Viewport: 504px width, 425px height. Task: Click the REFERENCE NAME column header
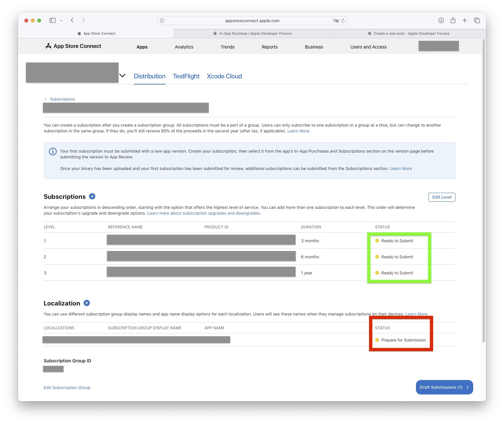[125, 227]
